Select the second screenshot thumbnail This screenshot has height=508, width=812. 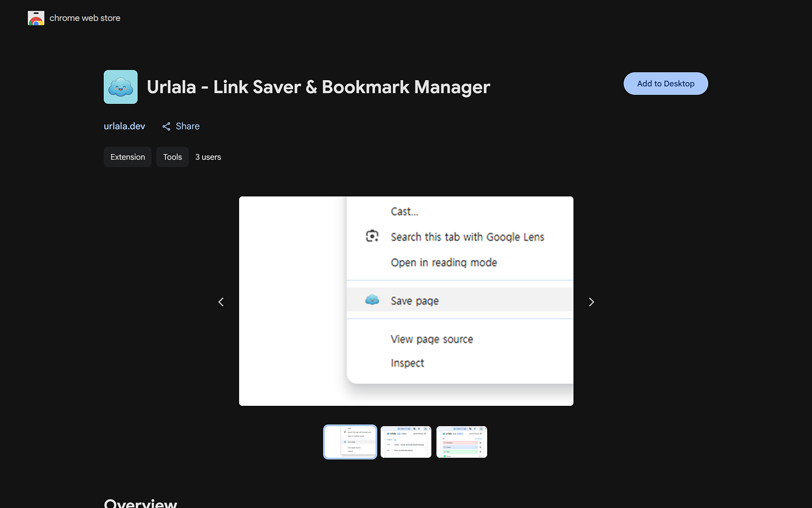406,442
